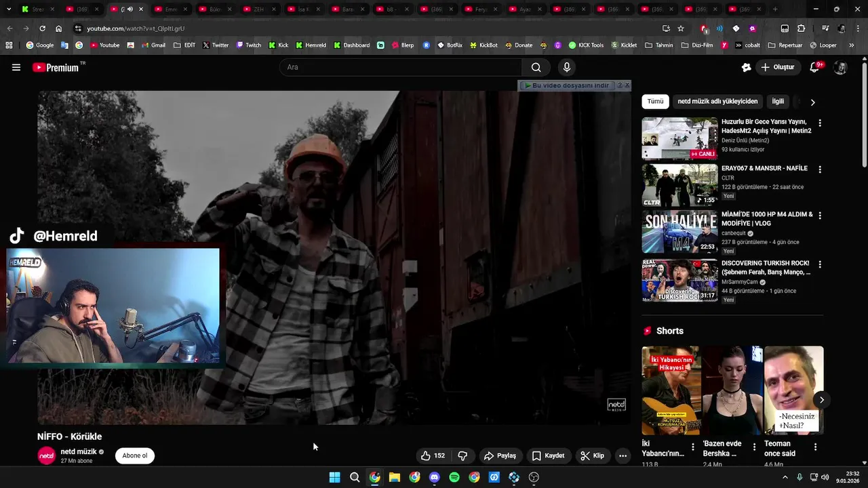The width and height of the screenshot is (868, 488).
Task: Open the Chrome three-dot menu
Action: tap(859, 28)
